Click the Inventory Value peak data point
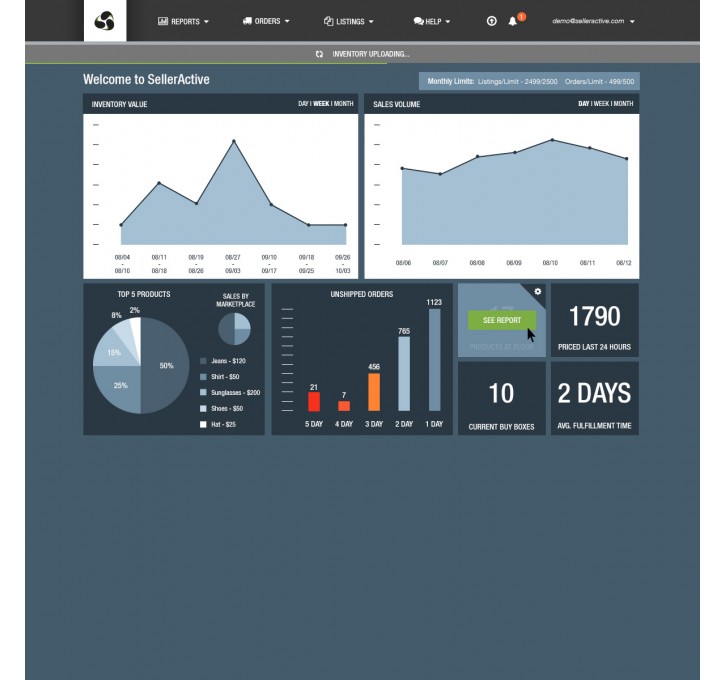The image size is (725, 680). tap(233, 141)
